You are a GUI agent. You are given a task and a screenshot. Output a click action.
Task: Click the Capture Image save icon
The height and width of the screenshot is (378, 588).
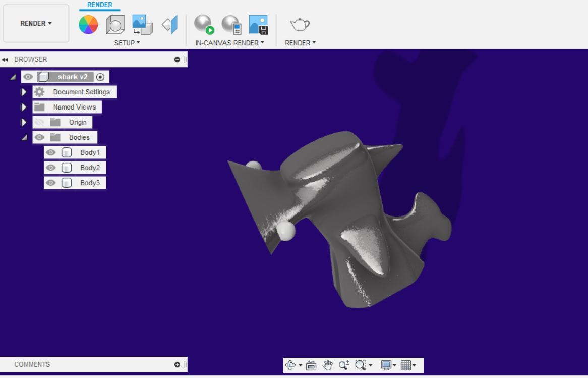point(258,25)
